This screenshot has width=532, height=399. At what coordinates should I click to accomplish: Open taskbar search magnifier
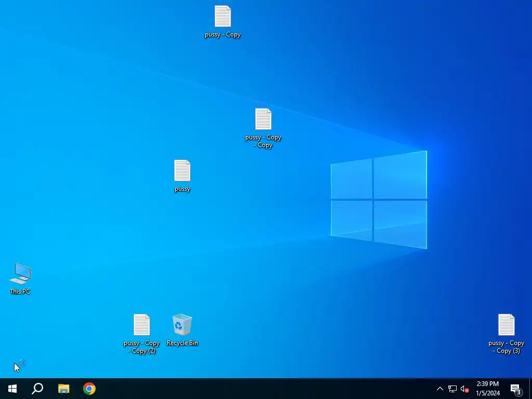click(37, 389)
